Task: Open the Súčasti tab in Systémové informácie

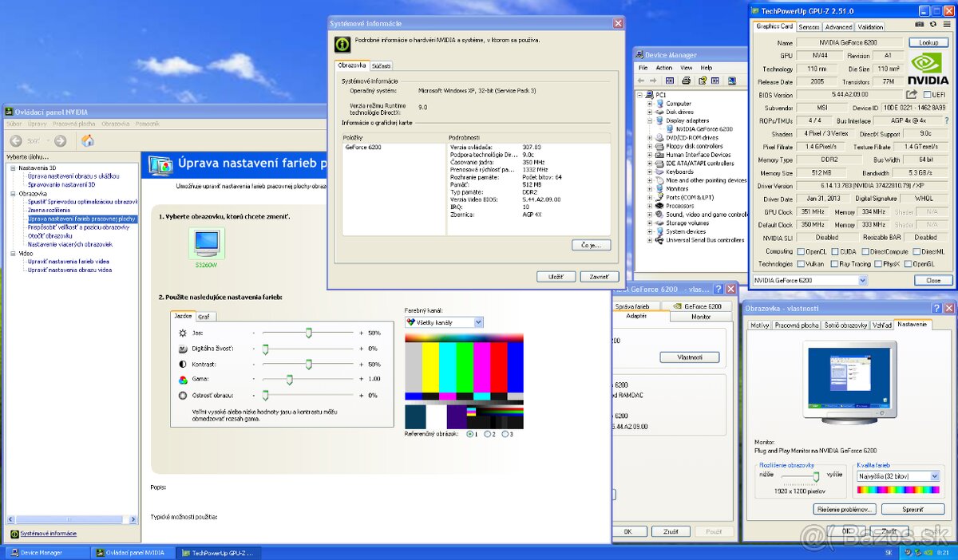Action: pyautogui.click(x=381, y=65)
